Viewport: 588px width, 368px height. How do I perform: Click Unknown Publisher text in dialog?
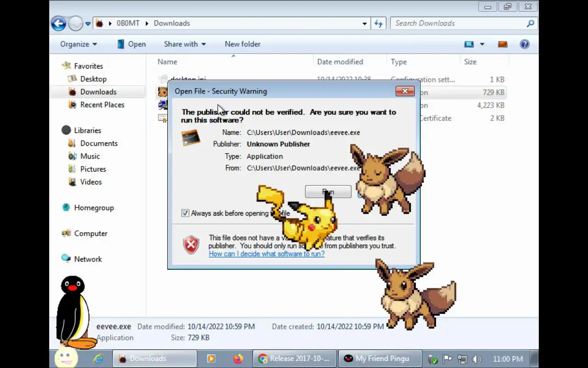click(278, 144)
